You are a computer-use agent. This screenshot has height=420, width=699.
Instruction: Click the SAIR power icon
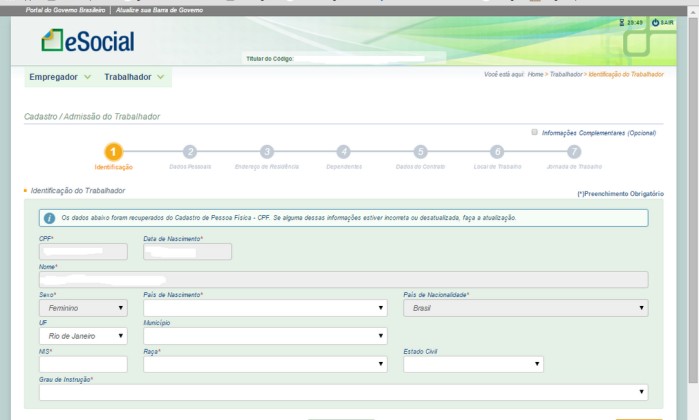point(656,23)
